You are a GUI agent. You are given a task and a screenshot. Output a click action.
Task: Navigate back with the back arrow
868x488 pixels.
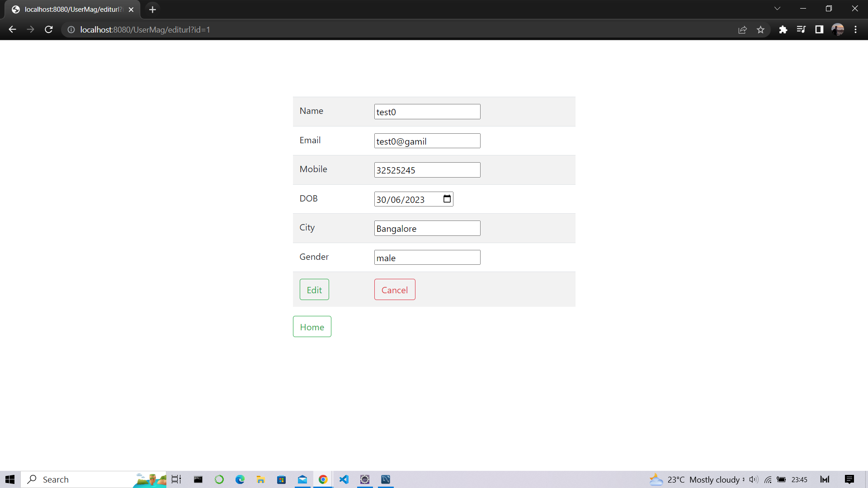(x=12, y=29)
